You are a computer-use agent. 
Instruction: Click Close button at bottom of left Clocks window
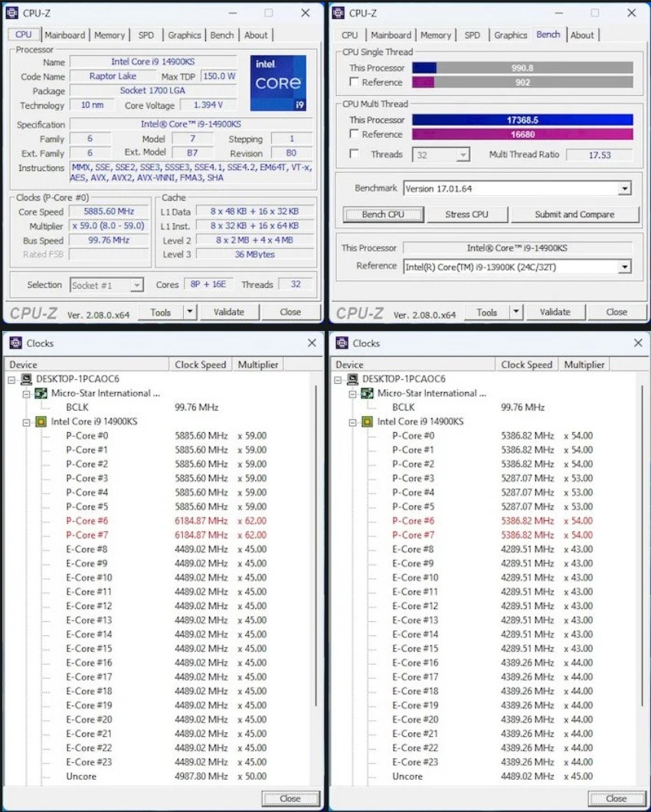click(x=290, y=798)
